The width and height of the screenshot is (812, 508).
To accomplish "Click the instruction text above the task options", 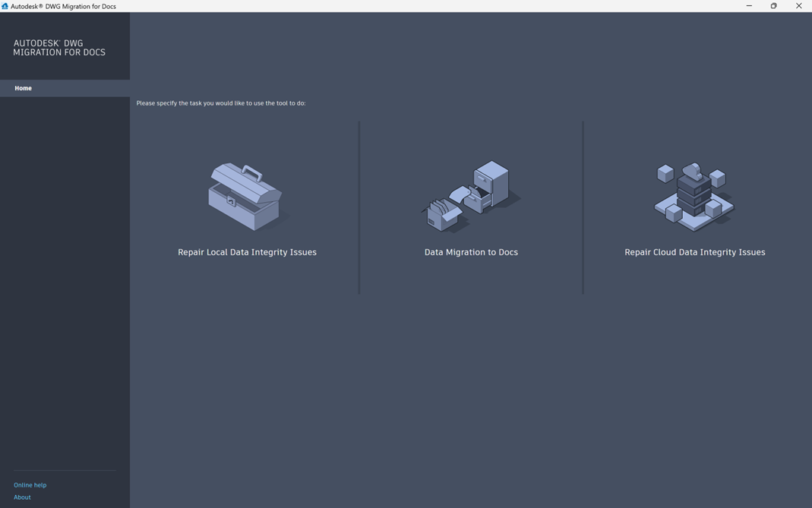I will click(220, 103).
